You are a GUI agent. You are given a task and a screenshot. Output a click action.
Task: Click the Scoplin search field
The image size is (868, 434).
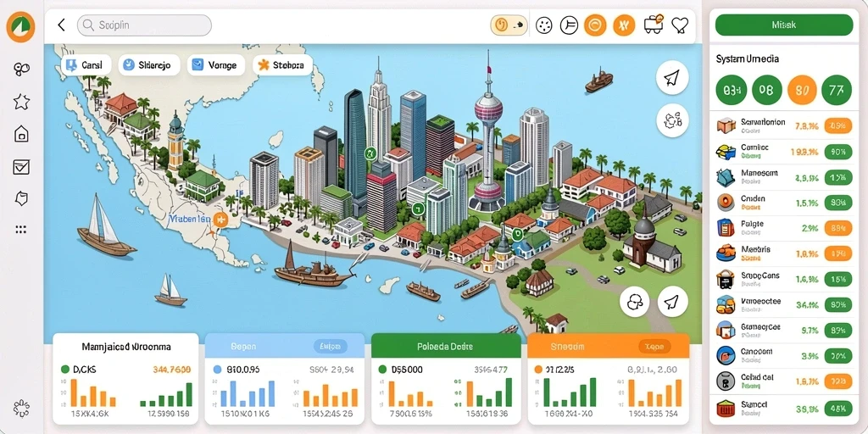(x=144, y=25)
